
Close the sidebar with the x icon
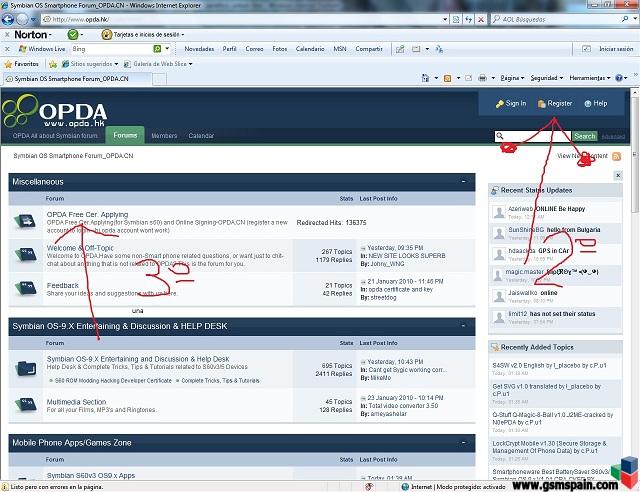point(618,175)
